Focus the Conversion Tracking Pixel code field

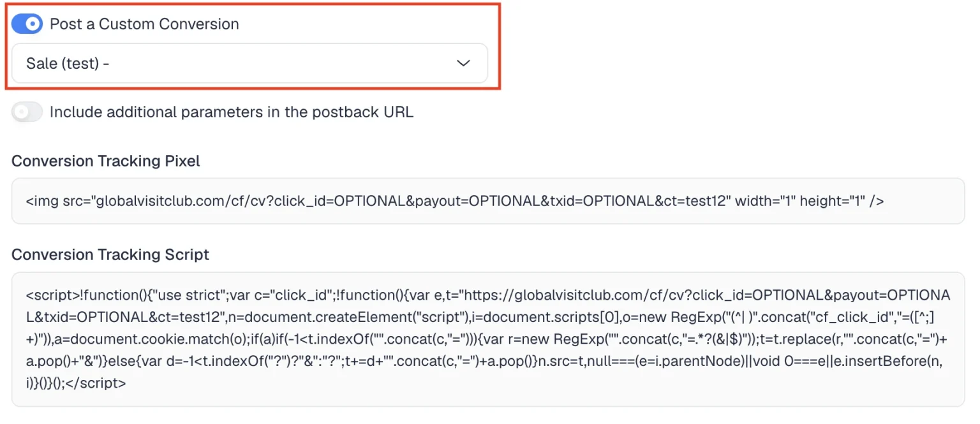point(488,201)
